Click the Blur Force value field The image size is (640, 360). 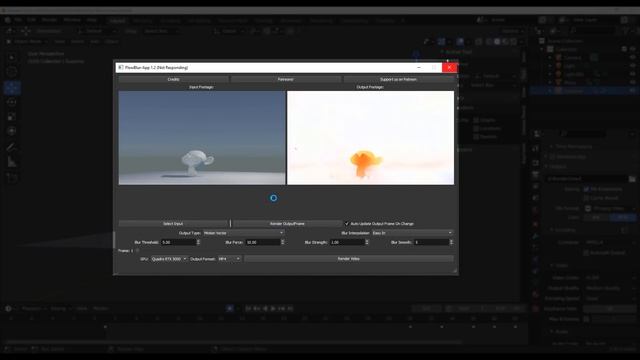(263, 242)
